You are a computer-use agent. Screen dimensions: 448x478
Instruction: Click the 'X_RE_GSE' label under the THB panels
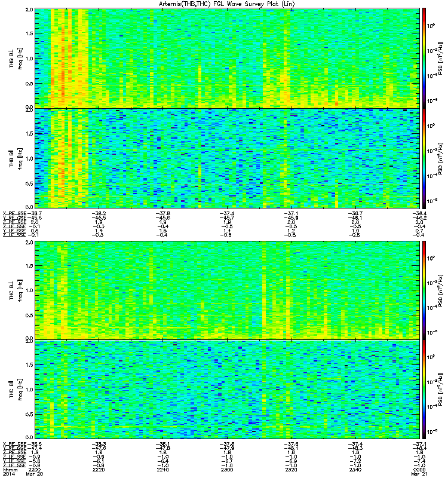[x=14, y=213]
